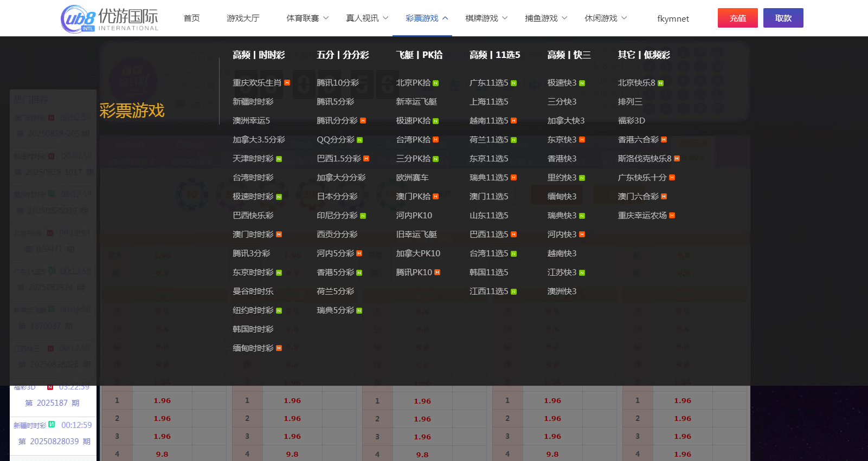Click the fkymnet username
868x461 pixels.
pyautogui.click(x=673, y=19)
